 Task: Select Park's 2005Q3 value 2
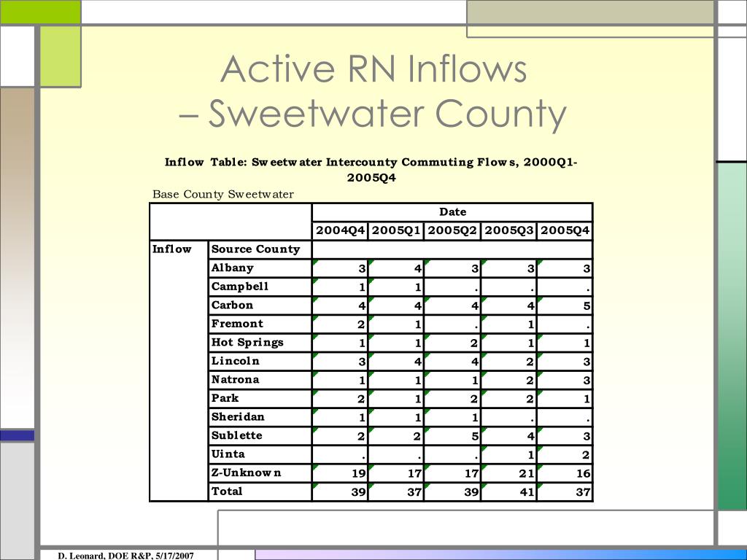tap(530, 399)
